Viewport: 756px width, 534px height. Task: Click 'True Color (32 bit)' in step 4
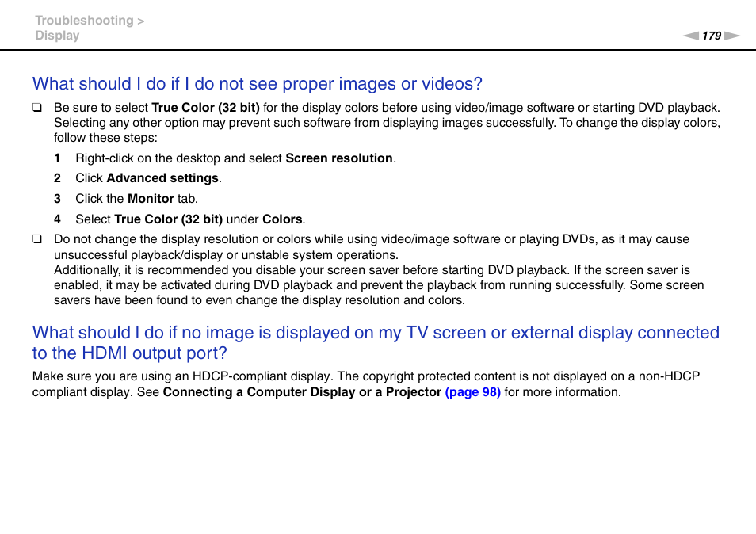(x=168, y=219)
